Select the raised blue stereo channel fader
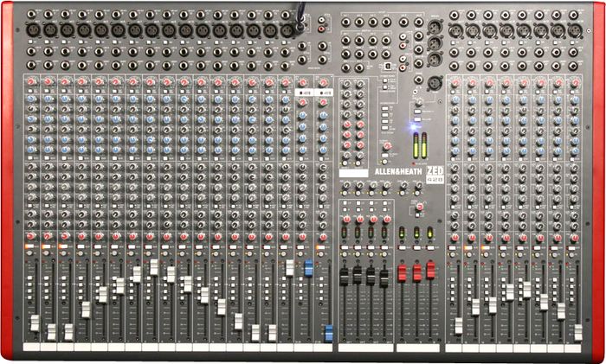 pos(308,268)
